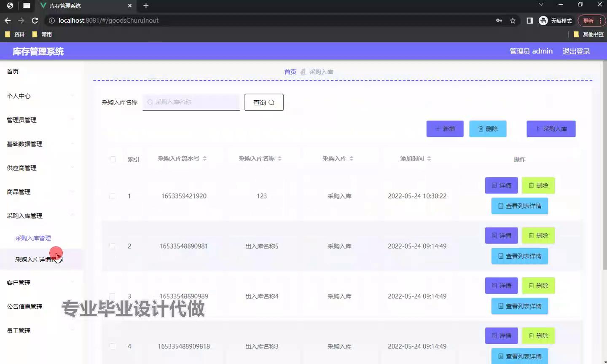
Task: Select the checkbox for row 2
Action: click(x=112, y=246)
